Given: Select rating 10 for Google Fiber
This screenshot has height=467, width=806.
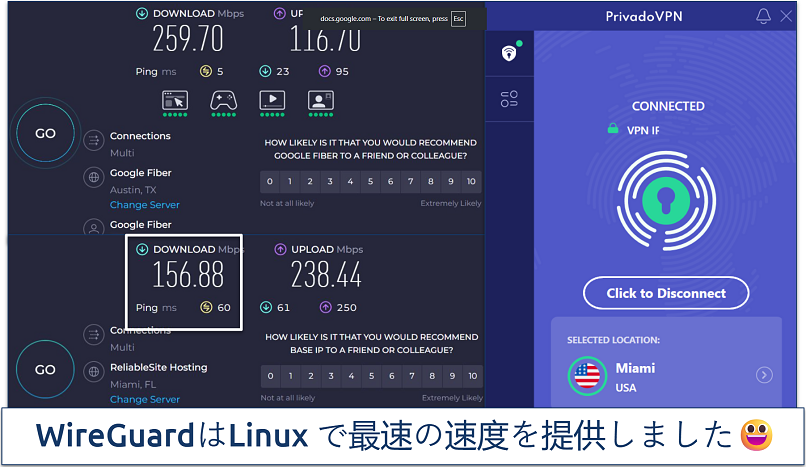Looking at the screenshot, I should pyautogui.click(x=472, y=182).
